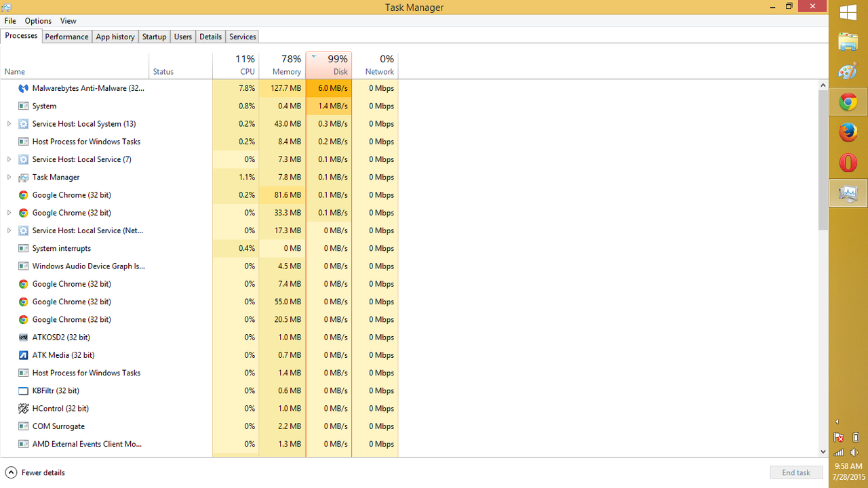This screenshot has height=488, width=868.
Task: Open the File menu
Action: pos(10,21)
